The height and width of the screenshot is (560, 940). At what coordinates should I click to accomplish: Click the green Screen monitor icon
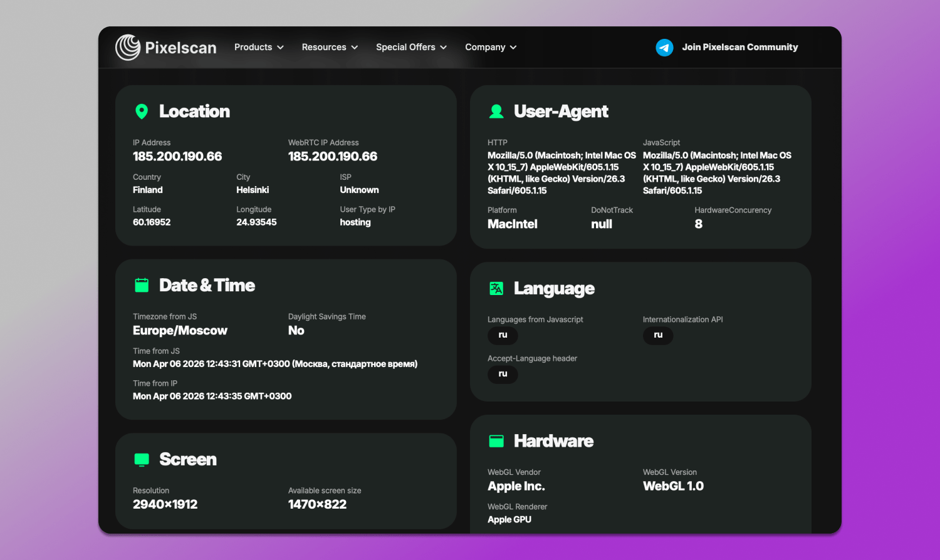142,460
